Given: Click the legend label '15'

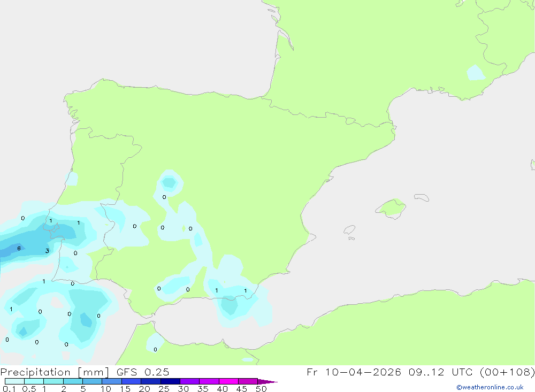Looking at the screenshot, I should click(125, 389).
